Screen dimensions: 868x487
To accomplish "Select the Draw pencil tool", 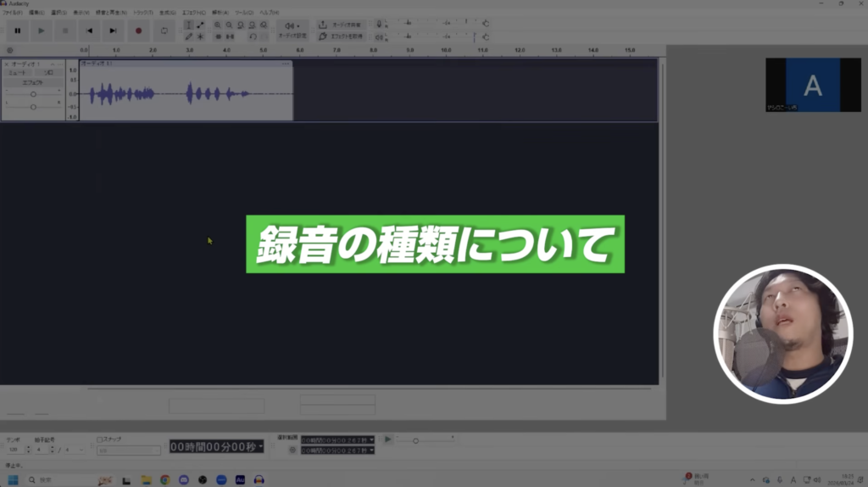I will point(188,36).
